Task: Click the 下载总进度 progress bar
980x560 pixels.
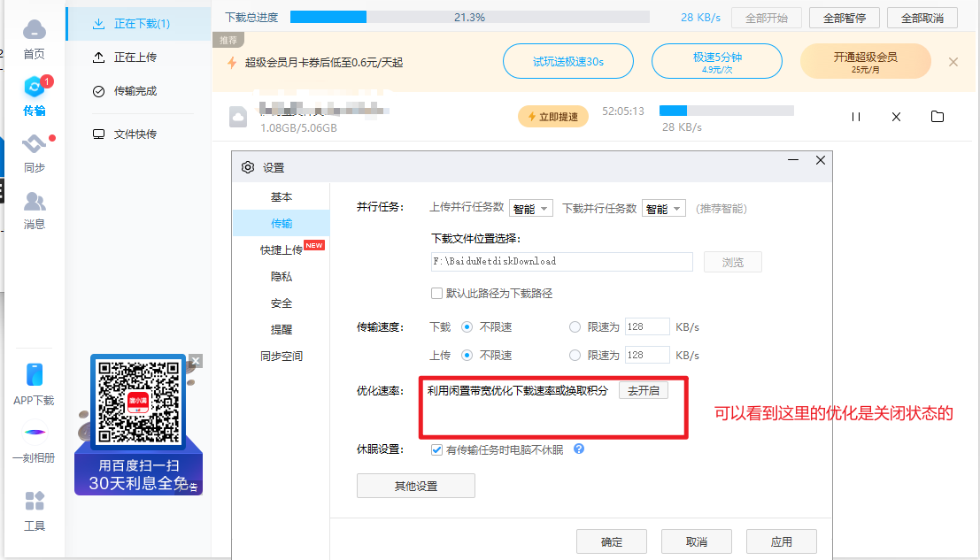Action: tap(470, 18)
